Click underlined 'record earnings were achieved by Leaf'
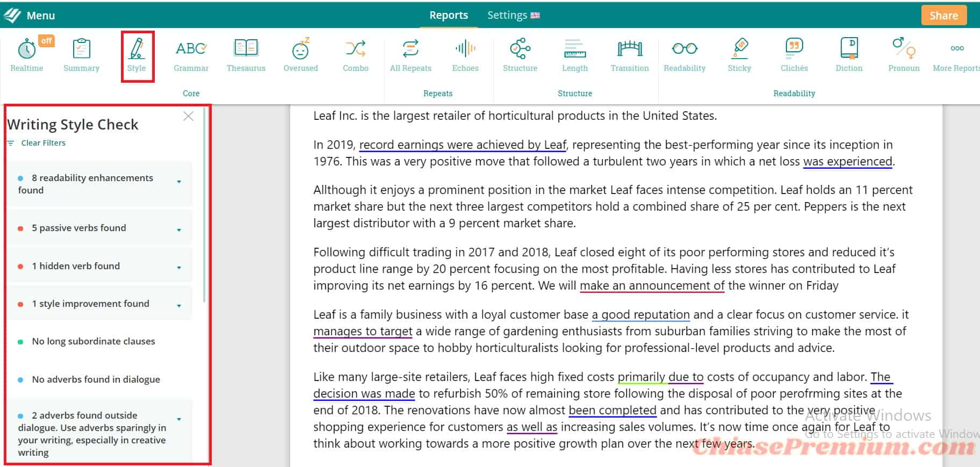980x467 pixels. (463, 145)
